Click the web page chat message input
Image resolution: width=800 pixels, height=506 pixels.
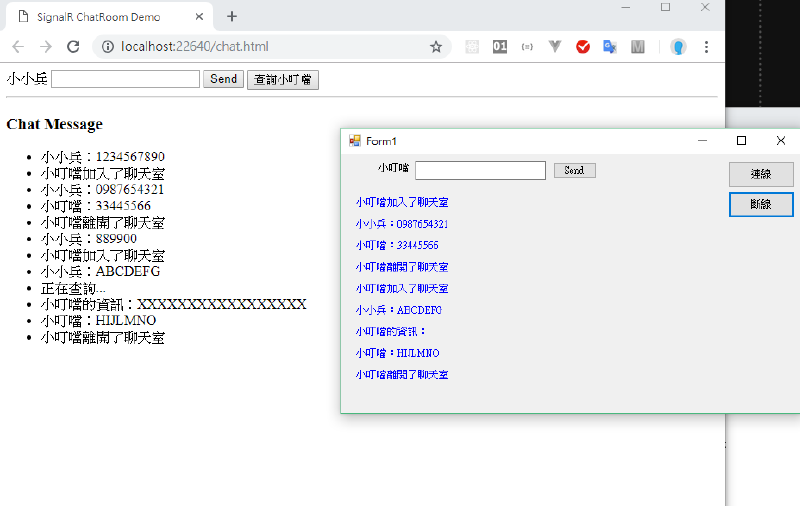125,79
